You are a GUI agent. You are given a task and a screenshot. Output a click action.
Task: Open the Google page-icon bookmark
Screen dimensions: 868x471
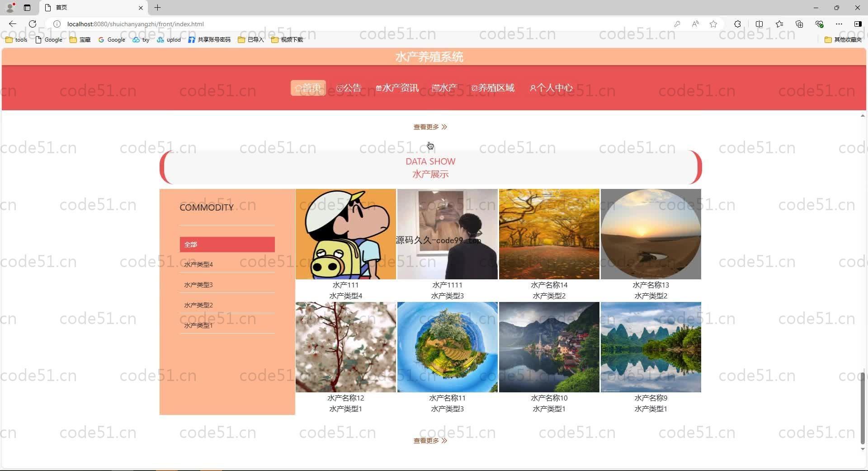[x=49, y=40]
